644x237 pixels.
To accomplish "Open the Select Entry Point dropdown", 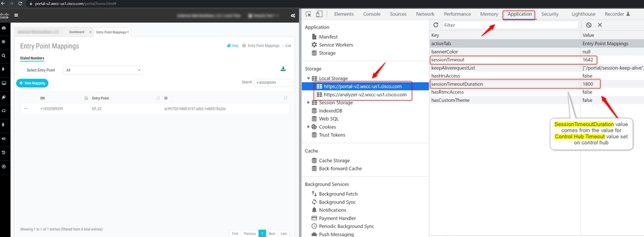I will (x=102, y=70).
